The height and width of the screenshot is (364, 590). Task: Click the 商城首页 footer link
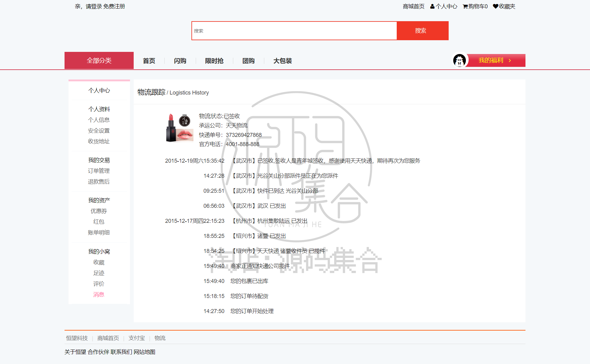pos(108,338)
